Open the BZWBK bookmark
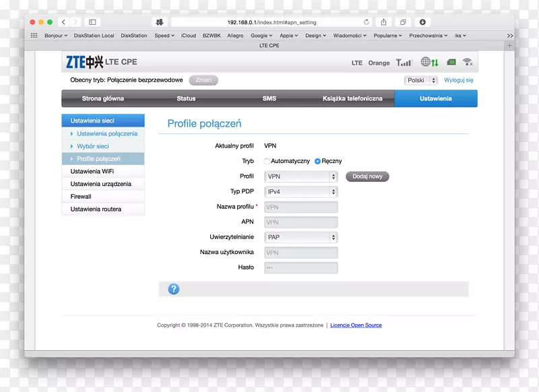The image size is (539, 392). coord(212,36)
